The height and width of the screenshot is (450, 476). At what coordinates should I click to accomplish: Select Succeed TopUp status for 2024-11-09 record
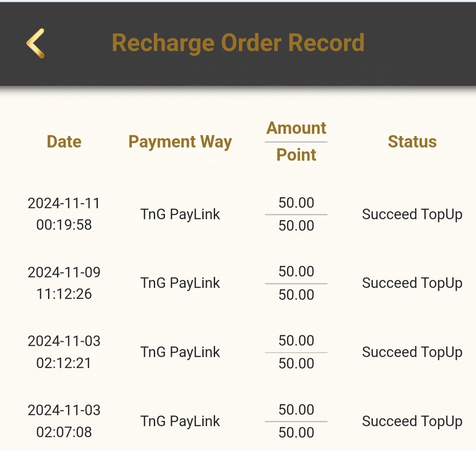click(412, 283)
